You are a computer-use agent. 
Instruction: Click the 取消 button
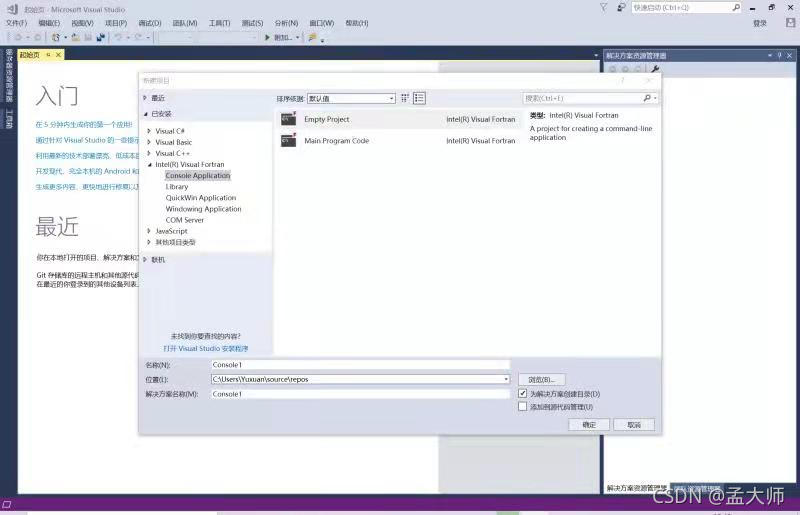634,425
